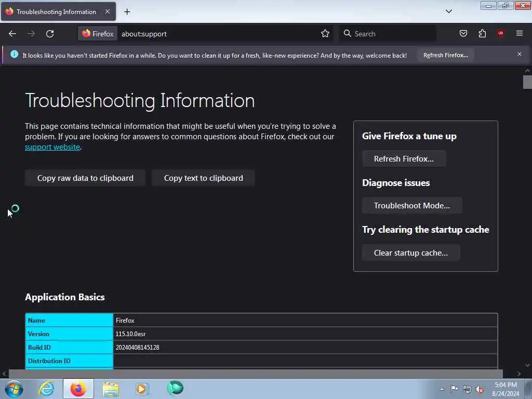Click the scrollbar down arrow
532x399 pixels.
pyautogui.click(x=527, y=365)
